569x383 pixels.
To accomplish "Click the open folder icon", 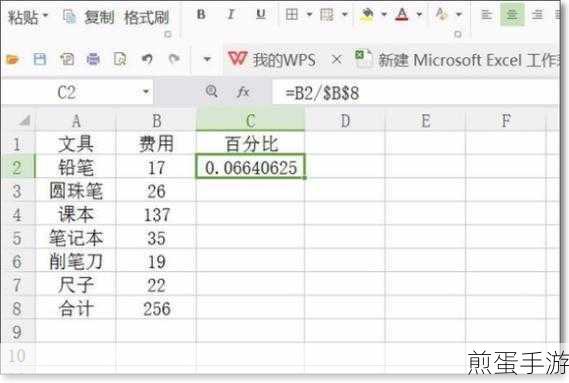I will coord(12,59).
